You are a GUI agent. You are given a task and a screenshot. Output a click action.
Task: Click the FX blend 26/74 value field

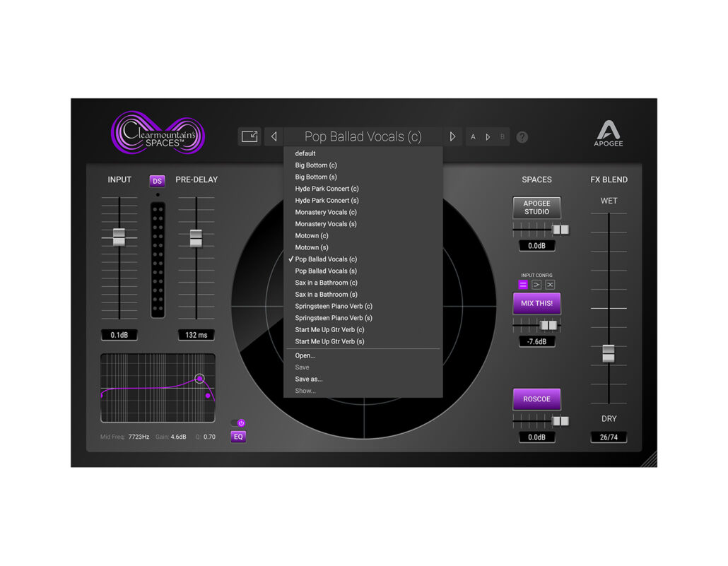(x=609, y=437)
